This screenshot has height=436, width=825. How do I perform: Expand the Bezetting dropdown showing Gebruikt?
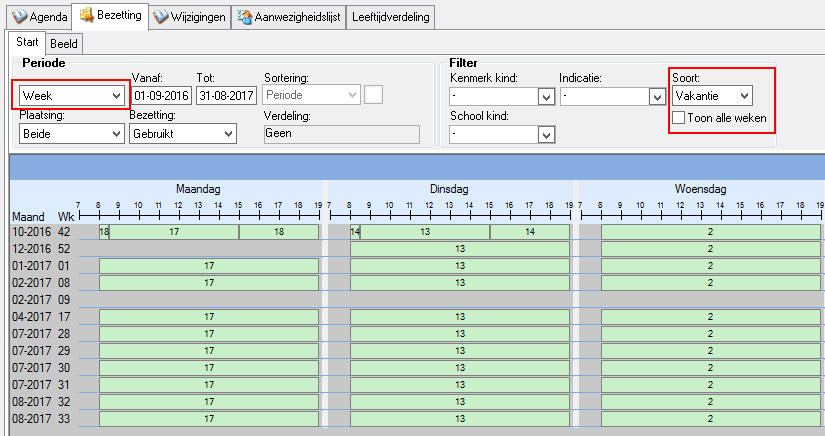[227, 134]
